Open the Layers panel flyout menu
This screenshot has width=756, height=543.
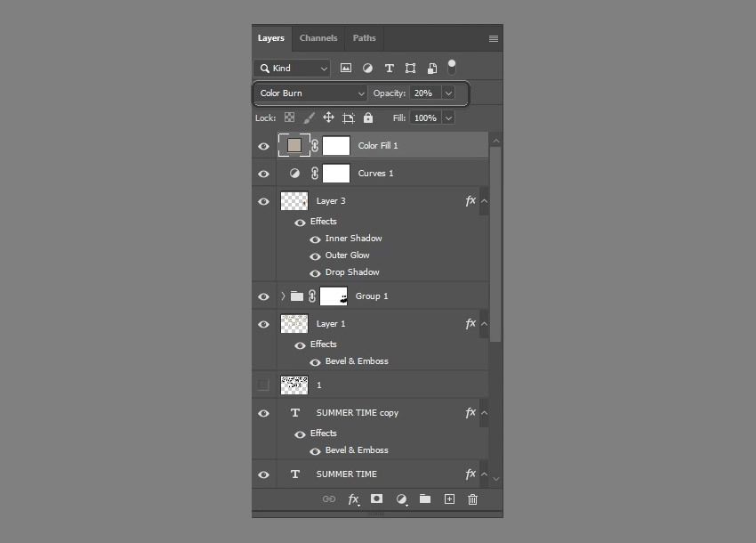point(494,39)
